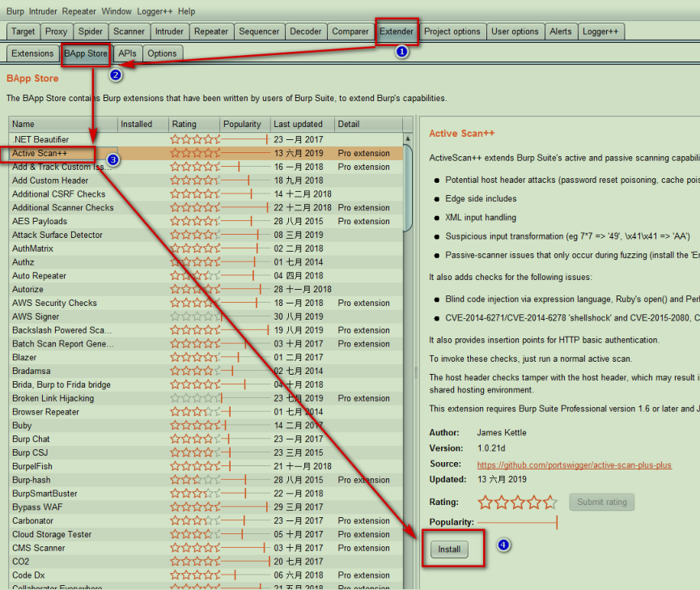Image resolution: width=700 pixels, height=590 pixels.
Task: Switch to the Scanner tab
Action: pyautogui.click(x=129, y=32)
